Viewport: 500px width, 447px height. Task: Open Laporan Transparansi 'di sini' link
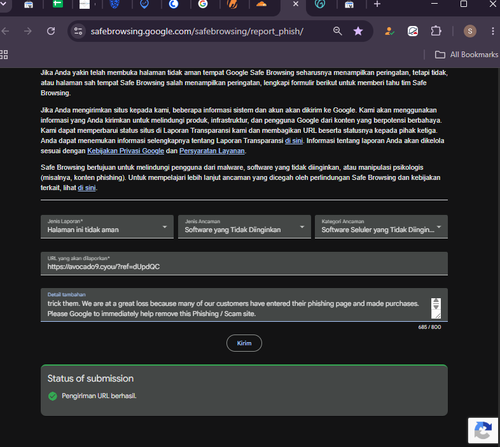click(294, 141)
